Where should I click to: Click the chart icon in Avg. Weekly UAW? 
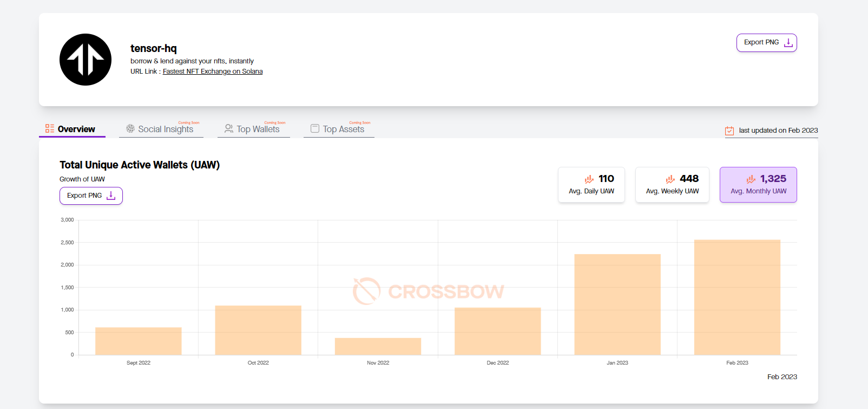click(x=670, y=179)
